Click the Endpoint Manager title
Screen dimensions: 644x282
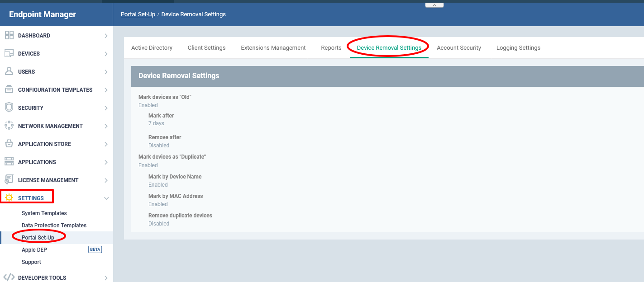pos(43,14)
